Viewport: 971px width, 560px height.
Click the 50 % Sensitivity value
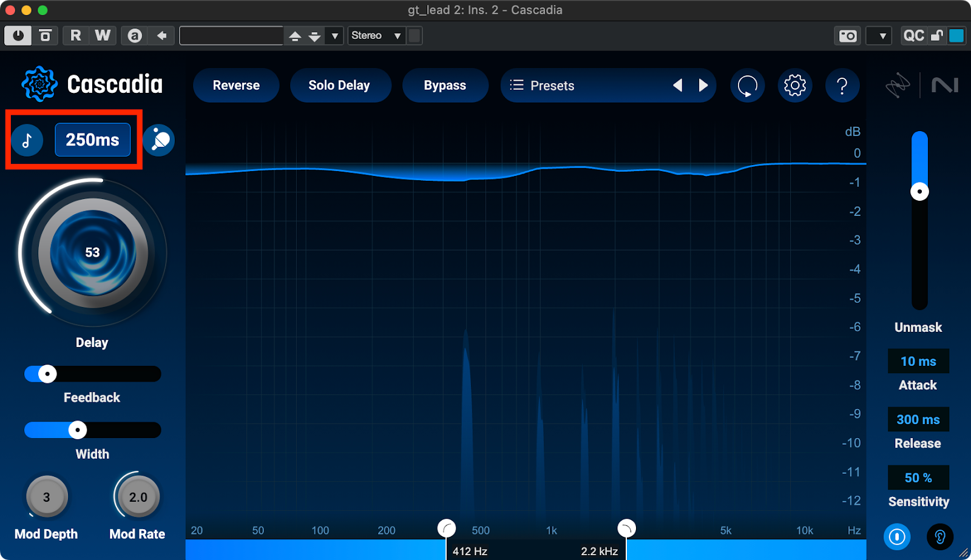pos(918,477)
